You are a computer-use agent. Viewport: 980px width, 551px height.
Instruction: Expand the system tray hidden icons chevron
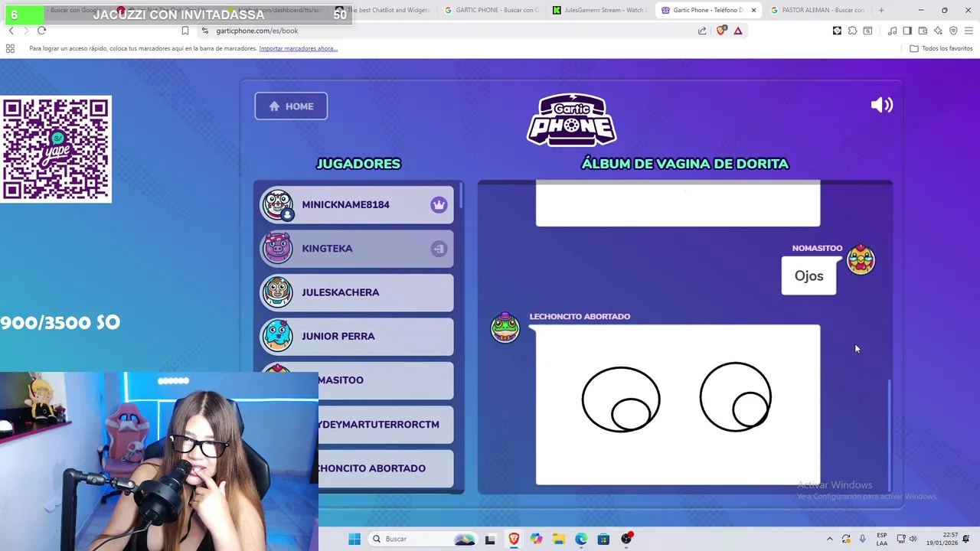(829, 539)
